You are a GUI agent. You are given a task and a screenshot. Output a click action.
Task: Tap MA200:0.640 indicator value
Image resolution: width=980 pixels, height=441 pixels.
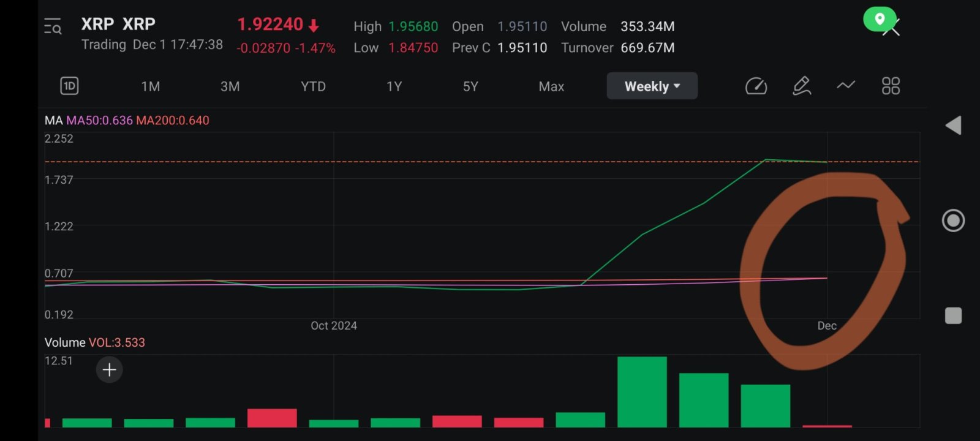[173, 121]
